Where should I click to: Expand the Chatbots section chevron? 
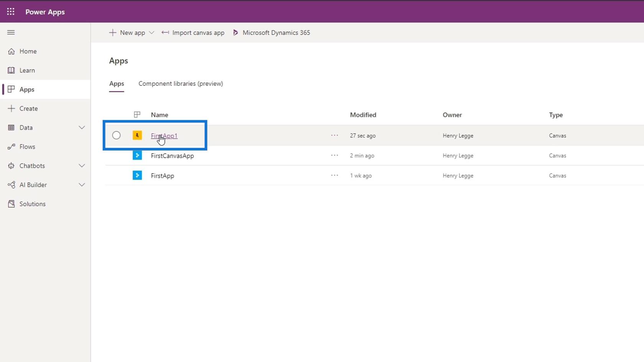[82, 166]
